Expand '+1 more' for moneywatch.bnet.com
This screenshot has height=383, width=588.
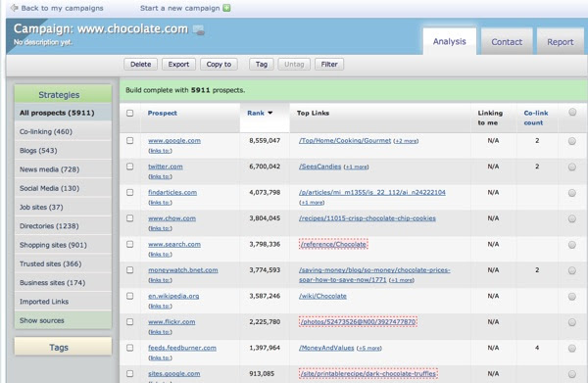click(x=402, y=280)
